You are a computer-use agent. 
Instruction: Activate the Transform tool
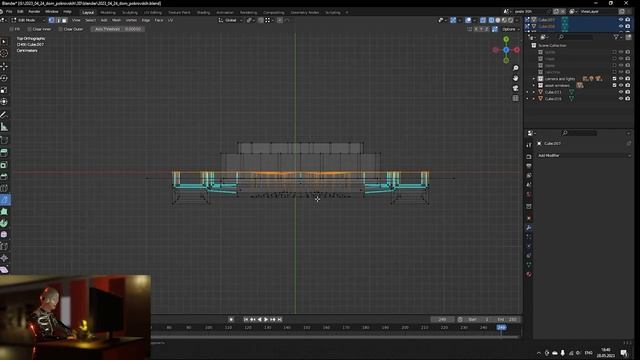[4, 102]
